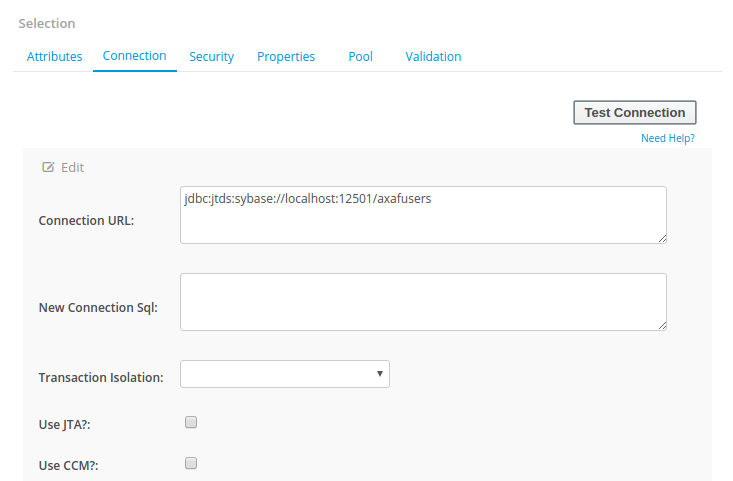Click the Selection heading

click(47, 23)
